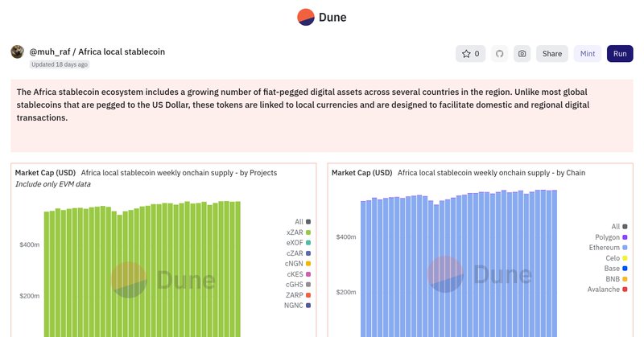
Task: Toggle the Celo chain legend item
Action: point(617,258)
